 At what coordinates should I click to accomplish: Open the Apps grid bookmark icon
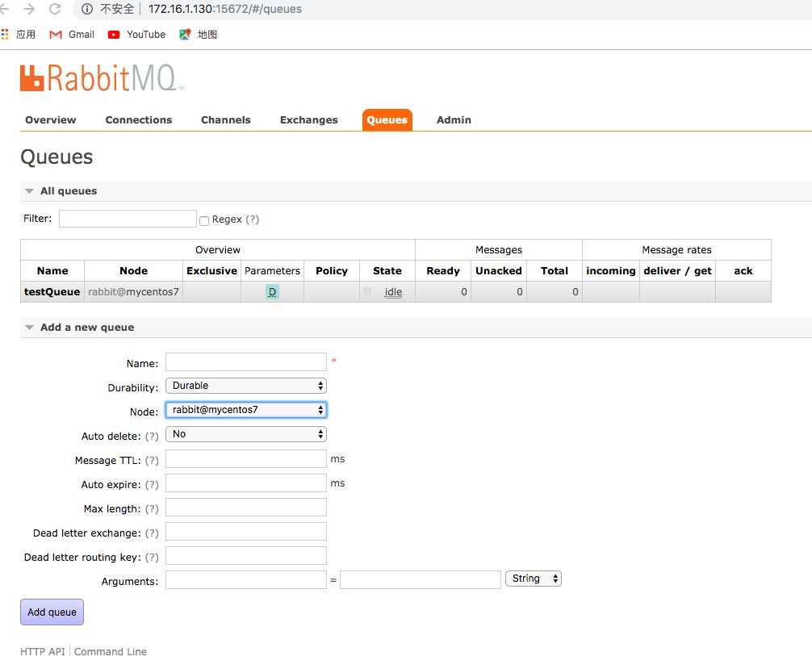tap(5, 34)
